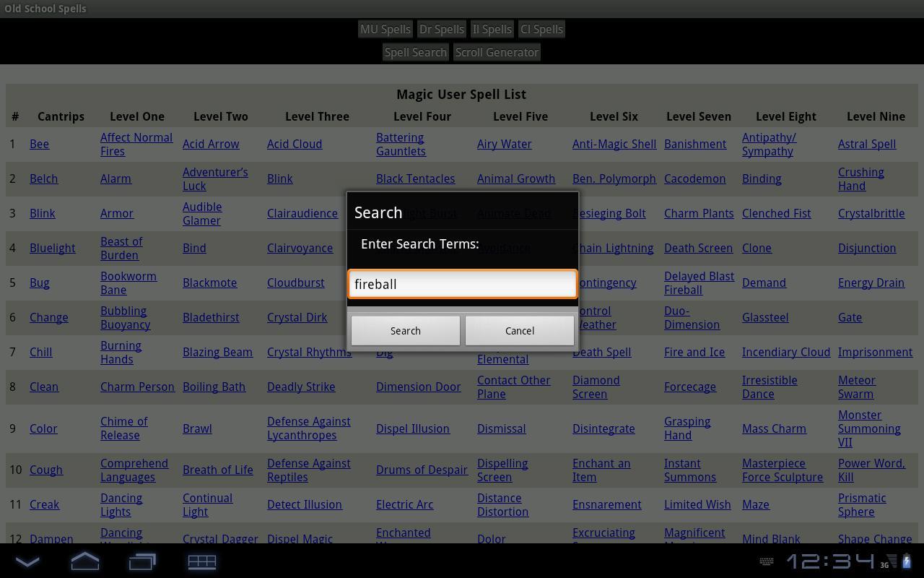Open the Acid Arrow spell link
The image size is (924, 578).
(211, 144)
